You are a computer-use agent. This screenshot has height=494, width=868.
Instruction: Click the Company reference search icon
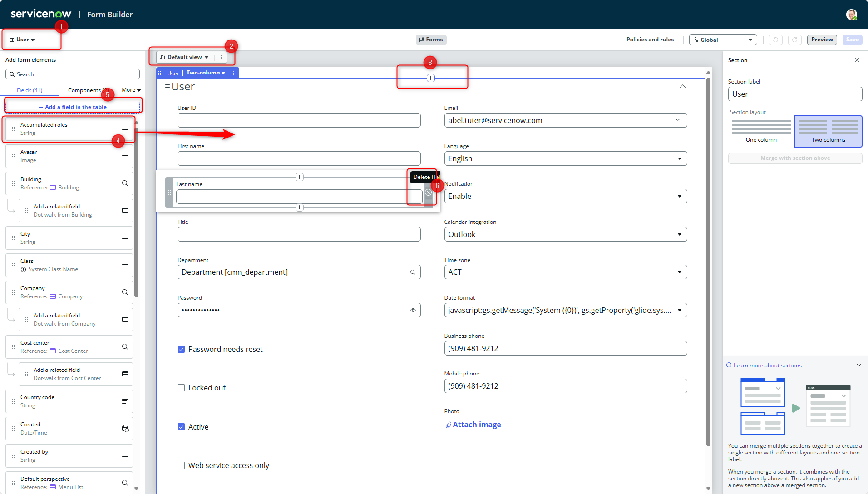125,292
